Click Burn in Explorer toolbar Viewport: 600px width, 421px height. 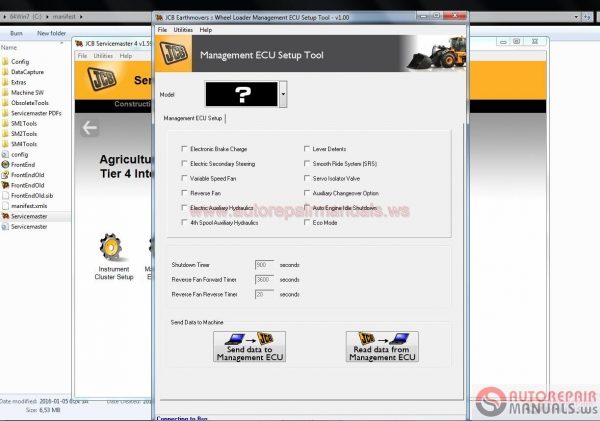16,33
